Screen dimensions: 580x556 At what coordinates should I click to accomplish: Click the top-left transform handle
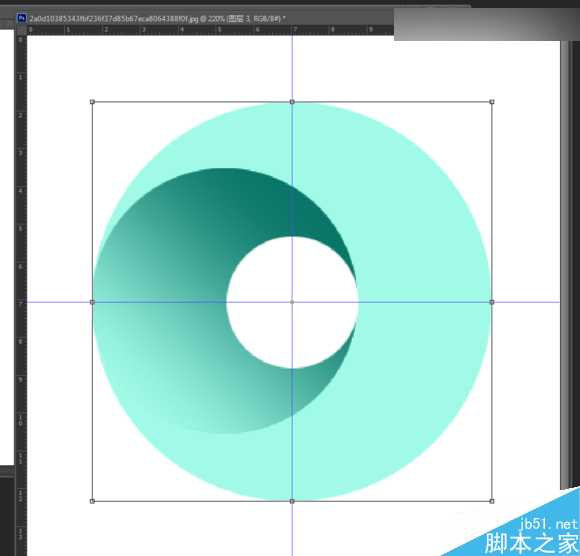click(92, 102)
